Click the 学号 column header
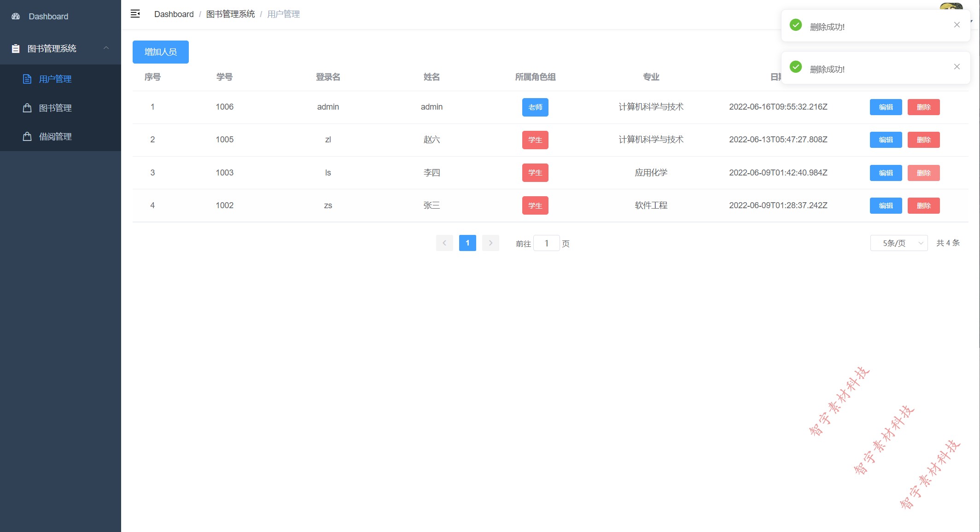Image resolution: width=980 pixels, height=532 pixels. point(224,77)
